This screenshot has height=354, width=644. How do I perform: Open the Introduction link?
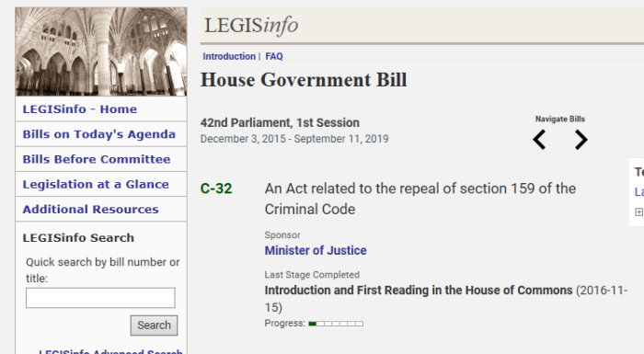point(229,56)
